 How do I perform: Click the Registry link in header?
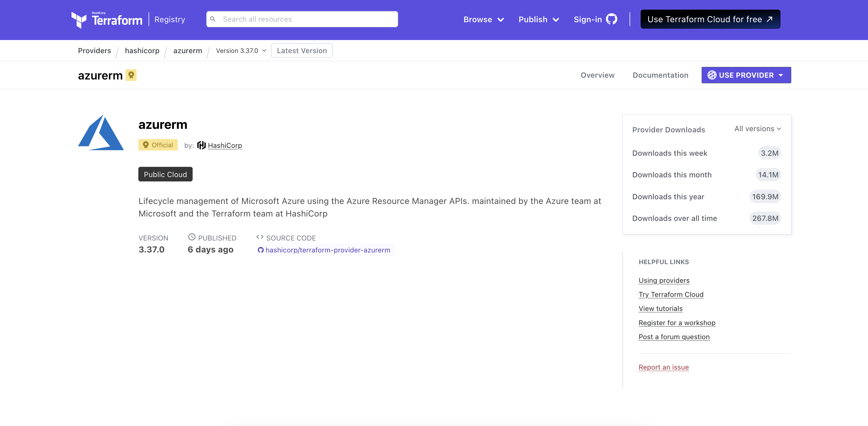tap(170, 20)
